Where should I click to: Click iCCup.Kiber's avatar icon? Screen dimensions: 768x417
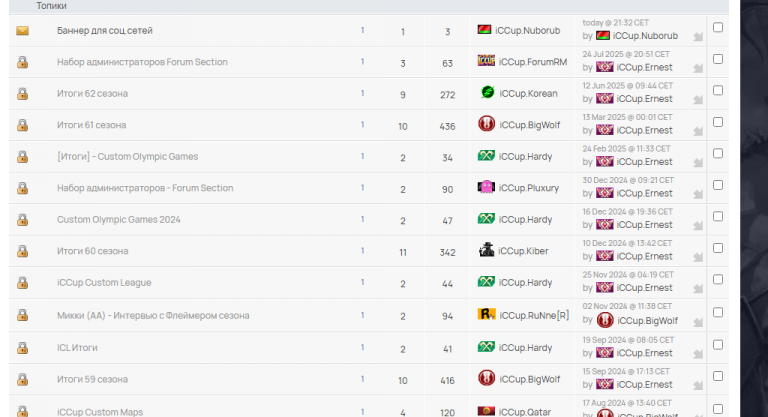tap(486, 250)
